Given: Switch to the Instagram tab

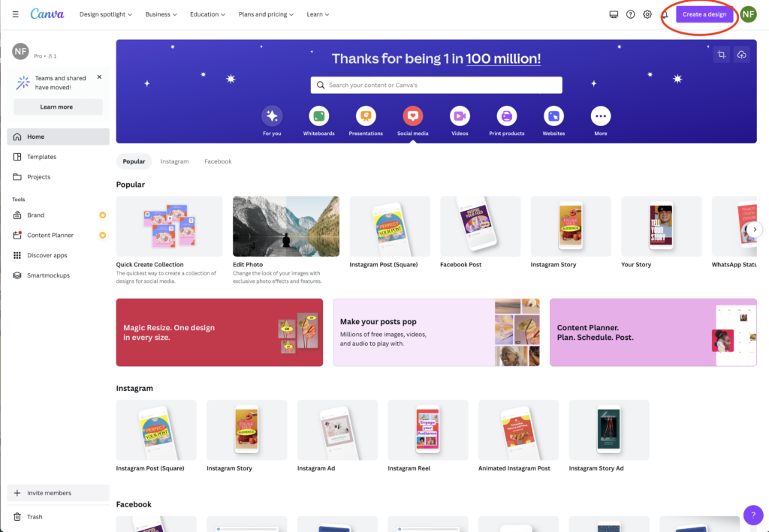Looking at the screenshot, I should [174, 161].
